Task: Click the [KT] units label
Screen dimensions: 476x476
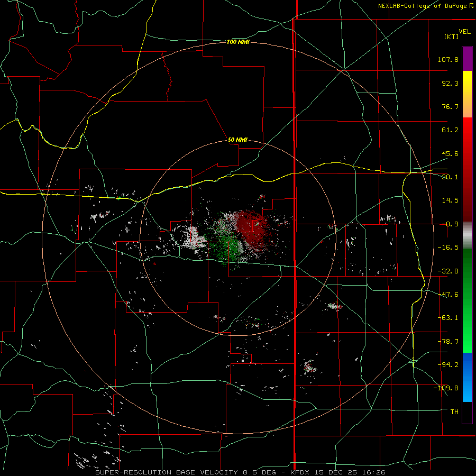Action: point(451,36)
